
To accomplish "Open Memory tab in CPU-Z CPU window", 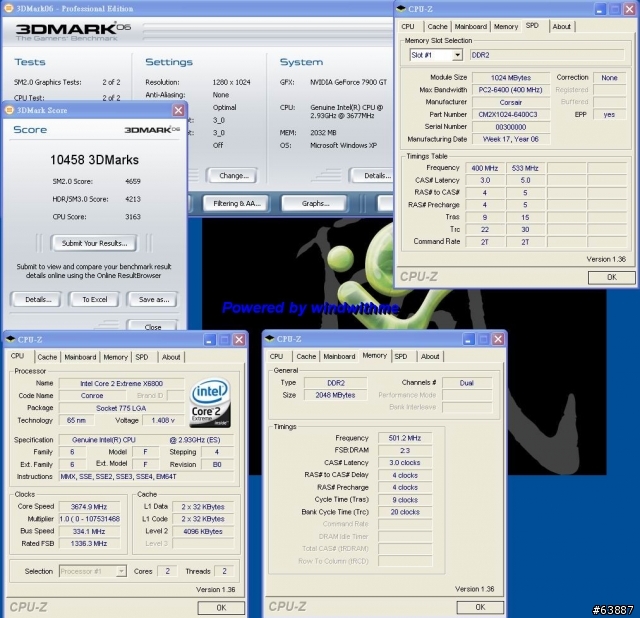I will click(116, 357).
